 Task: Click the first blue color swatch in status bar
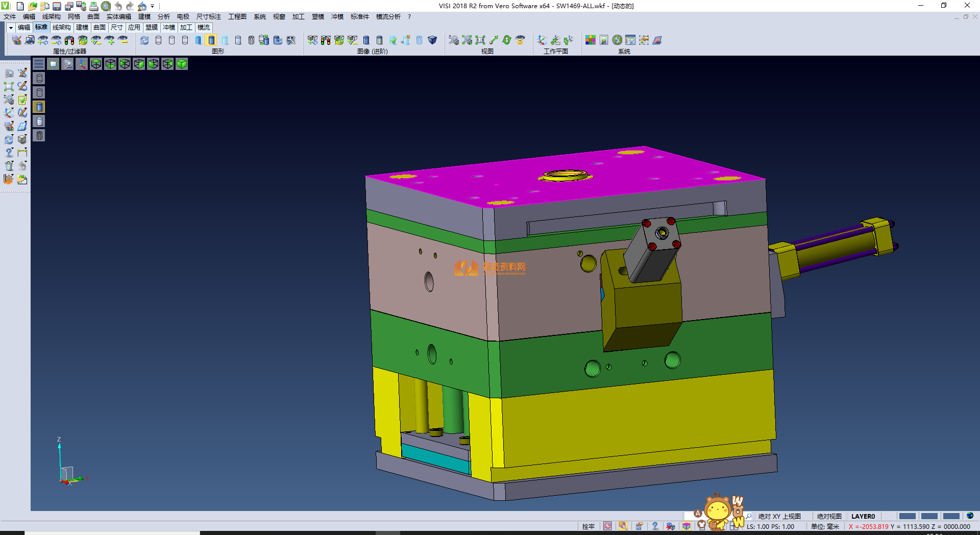(x=907, y=516)
